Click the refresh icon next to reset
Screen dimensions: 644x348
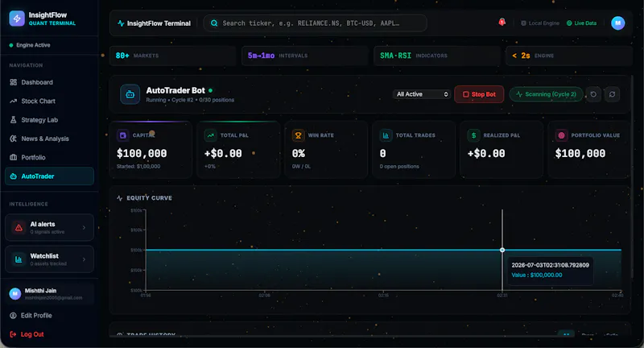[612, 94]
